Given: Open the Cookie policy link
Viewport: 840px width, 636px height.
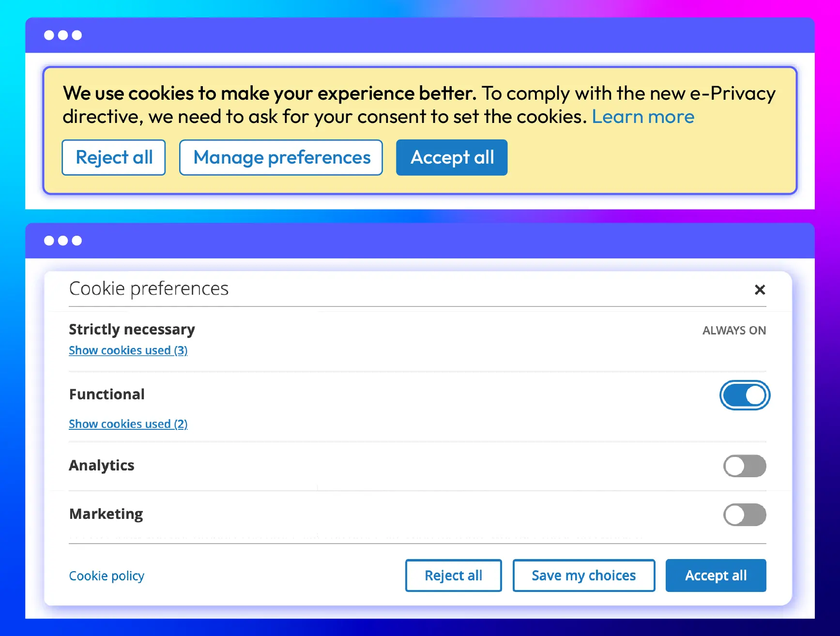Looking at the screenshot, I should [107, 575].
